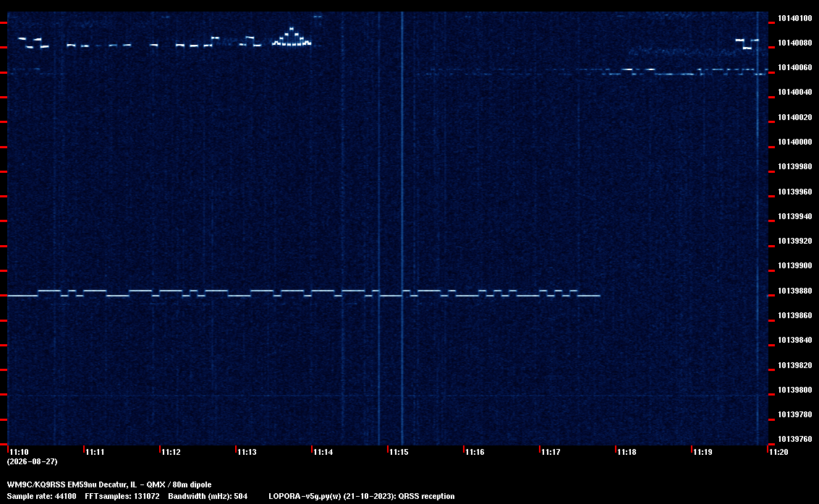819x504 pixels.
Task: Click the 10139840 frequency label
Action: pyautogui.click(x=795, y=340)
